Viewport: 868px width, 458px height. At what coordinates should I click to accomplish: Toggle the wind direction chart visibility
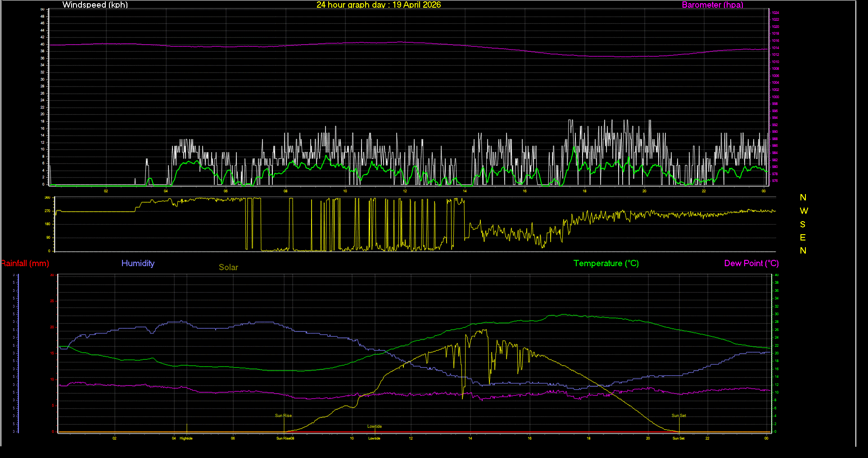[x=414, y=224]
